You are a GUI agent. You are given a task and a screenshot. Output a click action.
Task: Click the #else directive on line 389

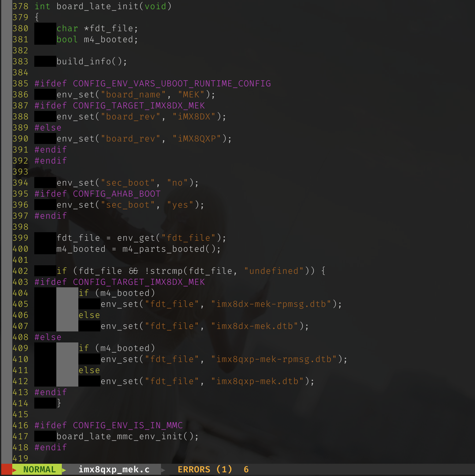point(48,127)
